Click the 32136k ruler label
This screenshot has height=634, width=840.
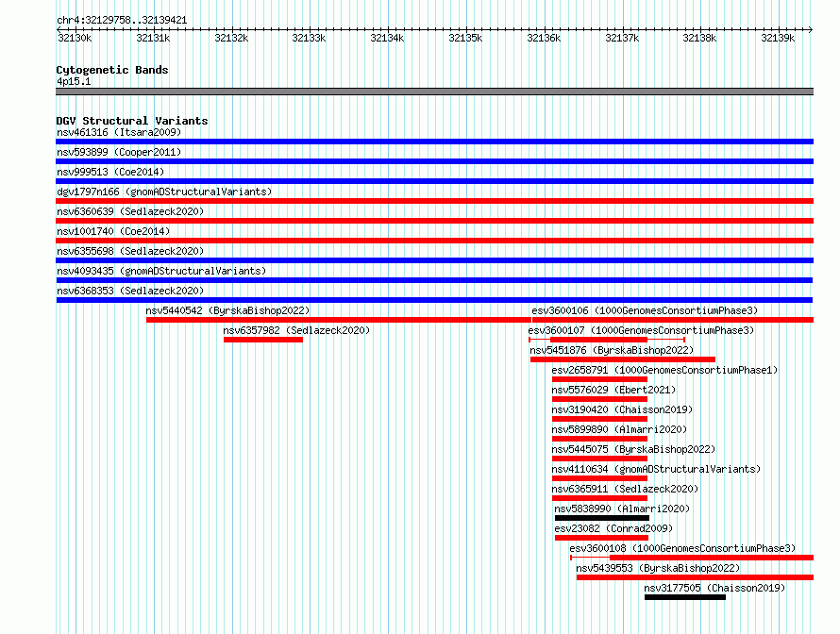(x=544, y=38)
